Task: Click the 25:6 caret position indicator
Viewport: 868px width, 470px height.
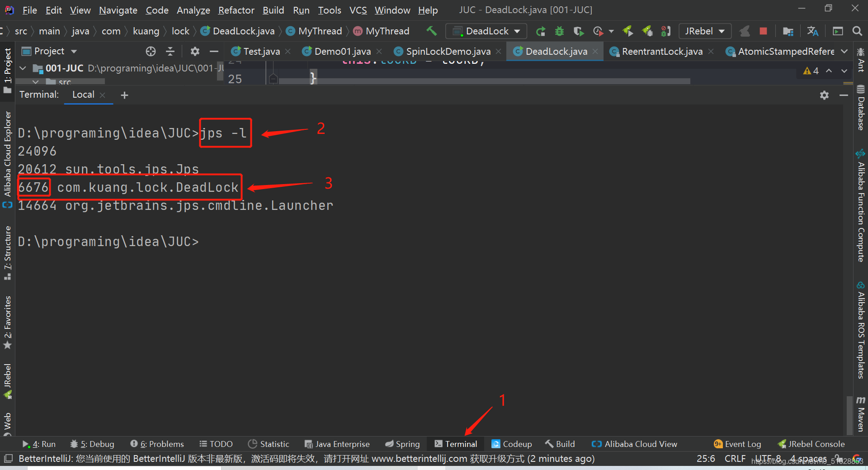Action: click(706, 459)
